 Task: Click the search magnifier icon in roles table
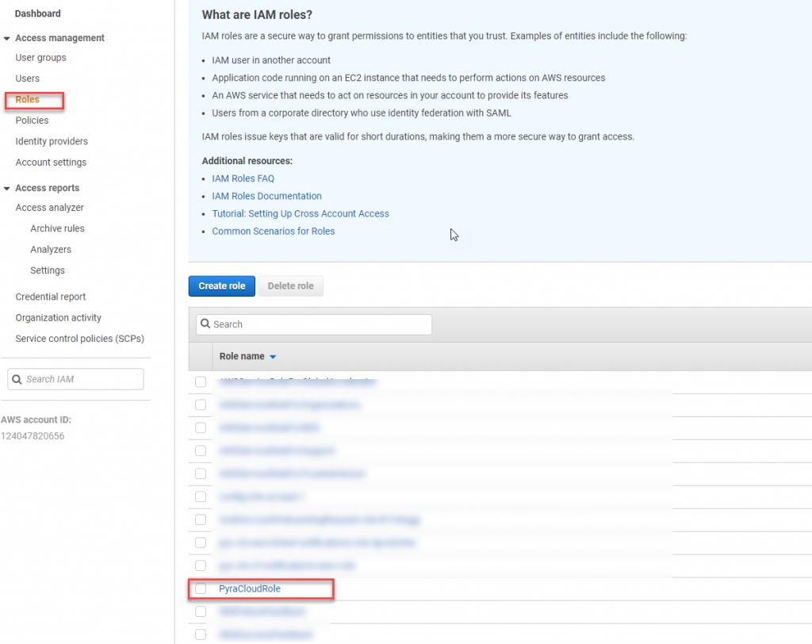[x=205, y=324]
